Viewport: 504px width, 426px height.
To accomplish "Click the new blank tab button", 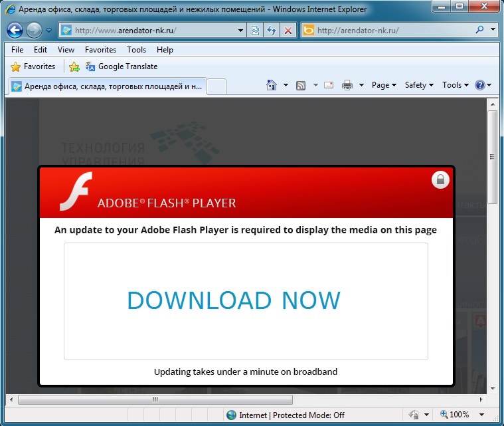I will (x=217, y=86).
